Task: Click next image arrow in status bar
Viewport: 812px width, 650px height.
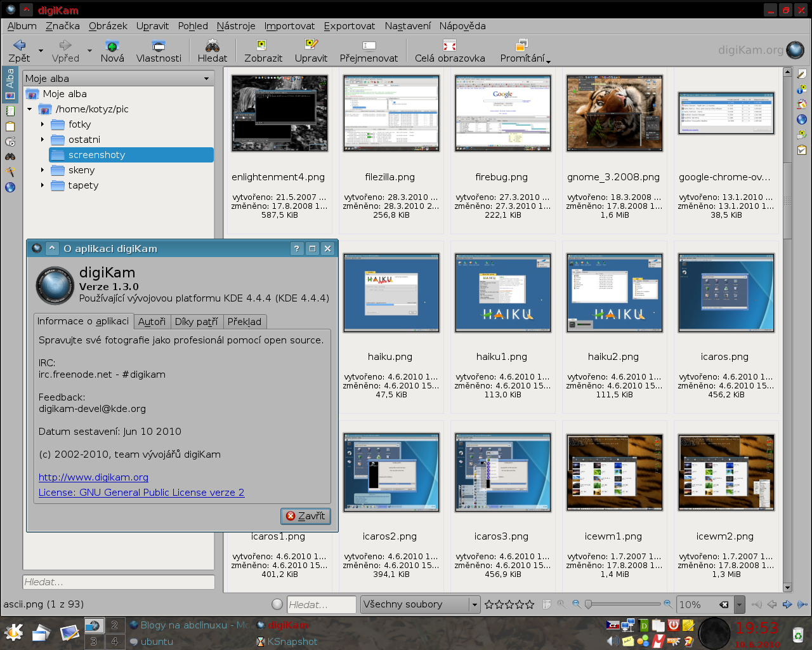Action: coord(787,604)
